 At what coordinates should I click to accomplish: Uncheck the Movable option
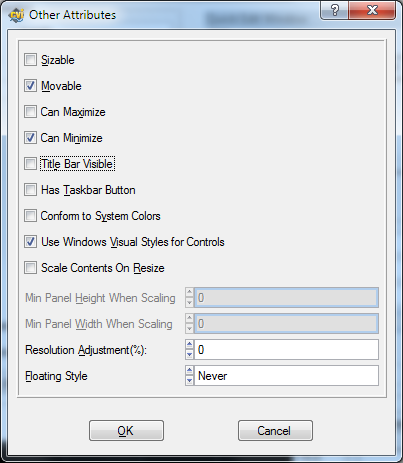[30, 86]
